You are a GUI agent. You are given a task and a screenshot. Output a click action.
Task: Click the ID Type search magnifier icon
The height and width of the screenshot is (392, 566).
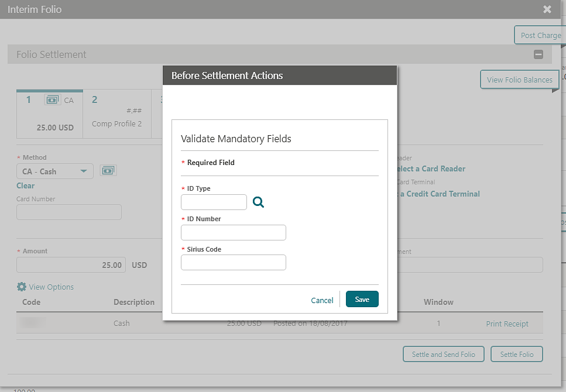pos(258,202)
